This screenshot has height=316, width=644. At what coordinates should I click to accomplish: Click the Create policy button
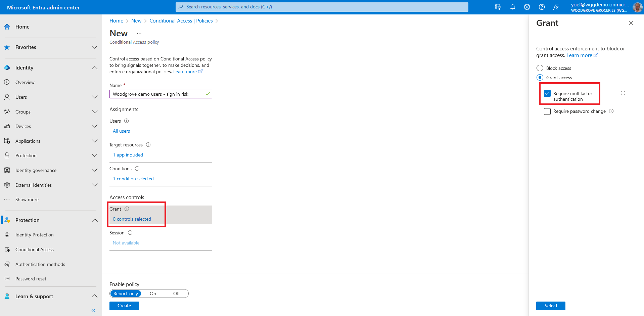pyautogui.click(x=124, y=306)
